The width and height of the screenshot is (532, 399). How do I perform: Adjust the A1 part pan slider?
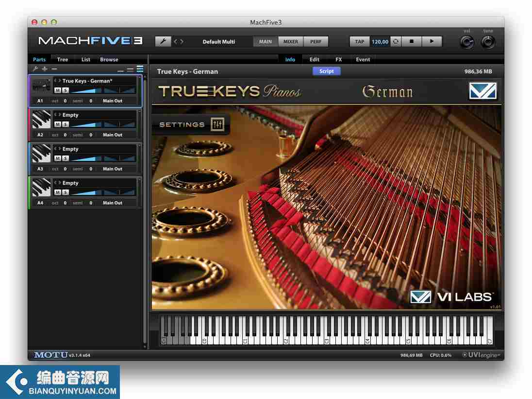click(x=119, y=90)
